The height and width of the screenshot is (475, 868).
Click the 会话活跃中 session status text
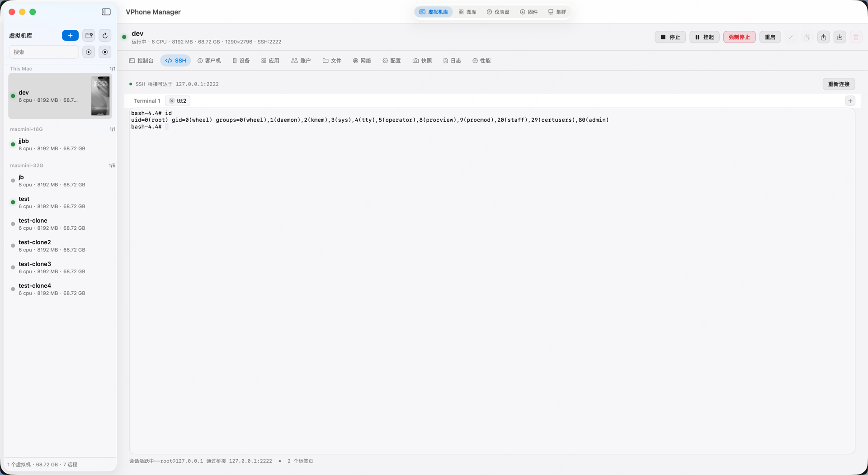[x=201, y=461]
